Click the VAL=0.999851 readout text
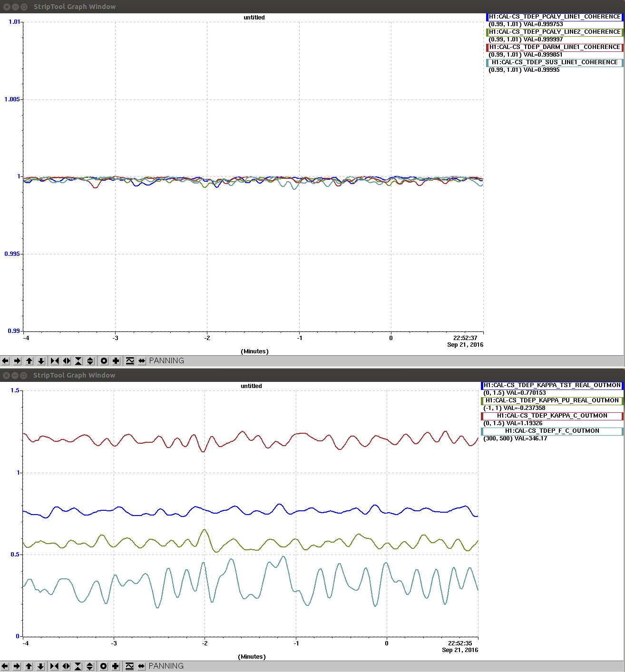The width and height of the screenshot is (625, 672). click(x=543, y=55)
